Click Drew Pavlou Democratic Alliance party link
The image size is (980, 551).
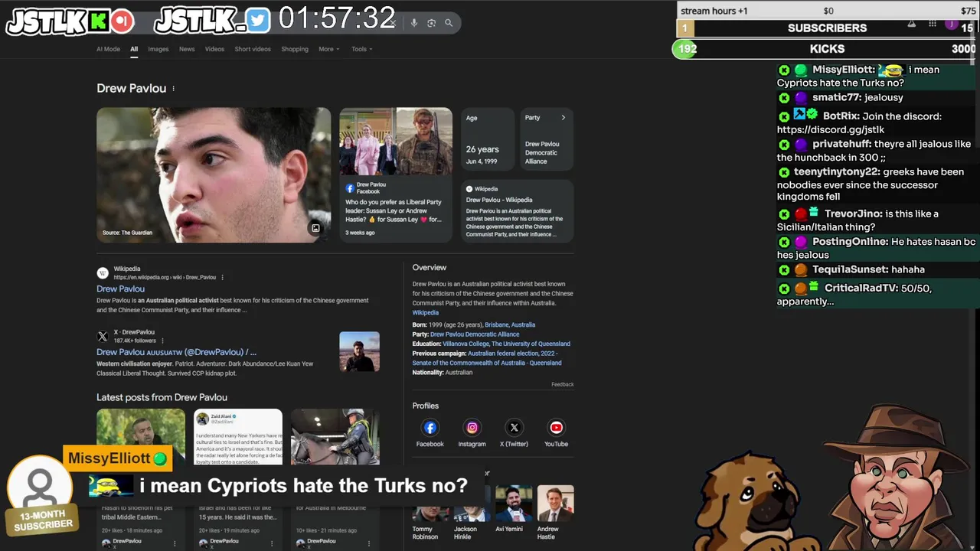[x=475, y=334]
